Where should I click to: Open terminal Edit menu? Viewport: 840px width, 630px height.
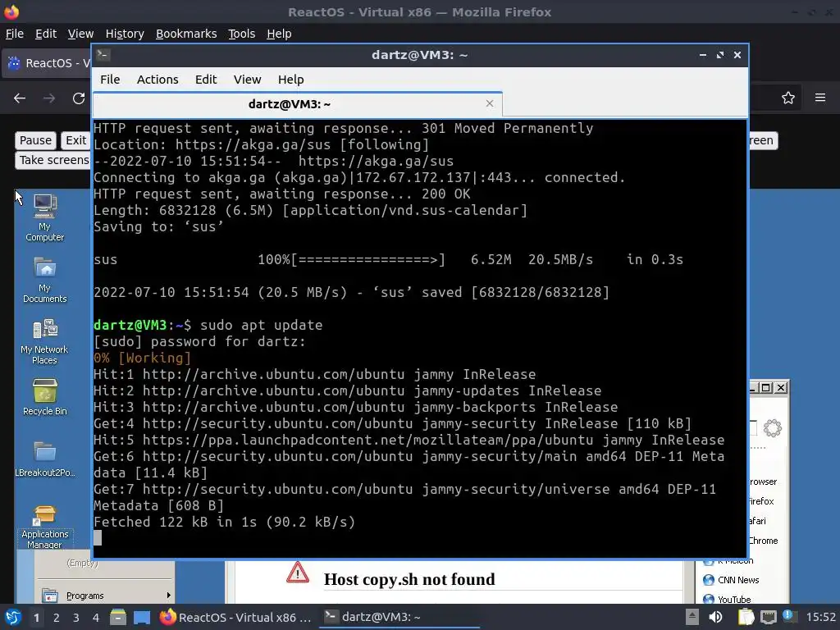pyautogui.click(x=206, y=80)
